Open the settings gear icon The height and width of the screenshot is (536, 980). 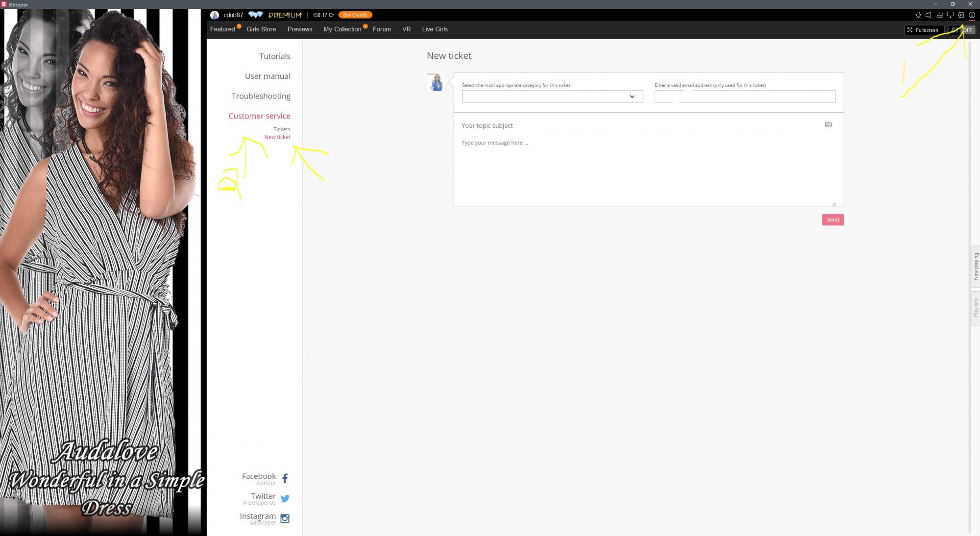[961, 15]
